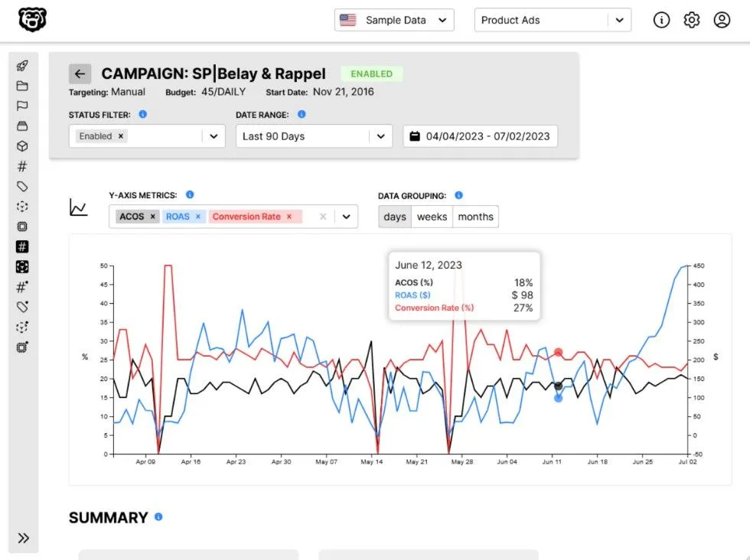
Task: Open the rocket icon in sidebar
Action: click(22, 66)
